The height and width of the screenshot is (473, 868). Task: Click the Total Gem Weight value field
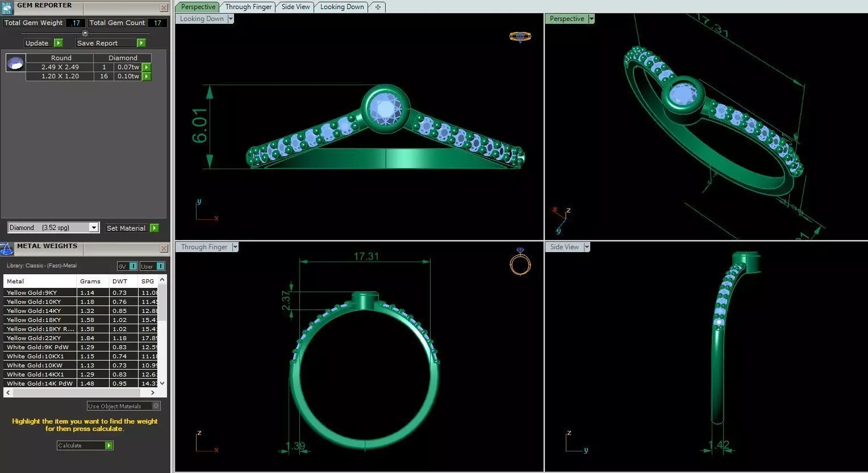76,23
